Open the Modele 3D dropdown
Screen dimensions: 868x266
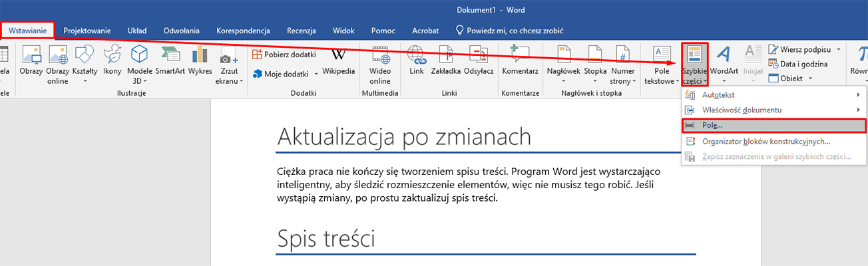pyautogui.click(x=139, y=63)
